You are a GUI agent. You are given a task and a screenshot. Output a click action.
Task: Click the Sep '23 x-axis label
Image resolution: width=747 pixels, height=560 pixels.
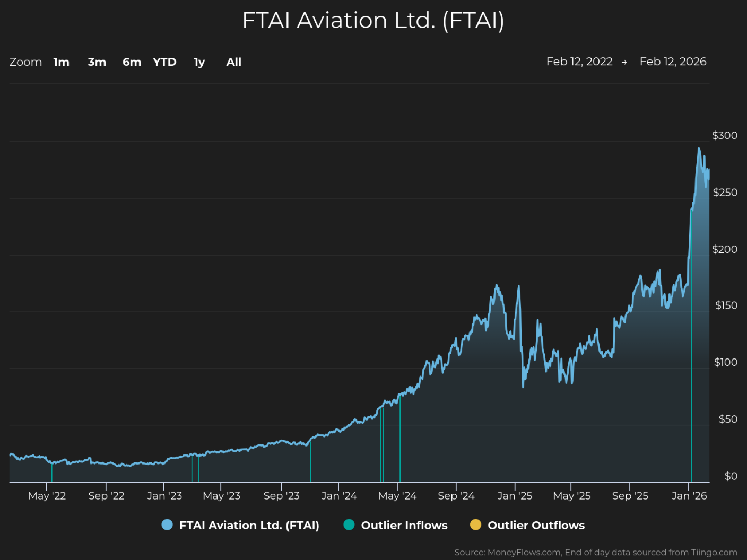click(x=281, y=495)
